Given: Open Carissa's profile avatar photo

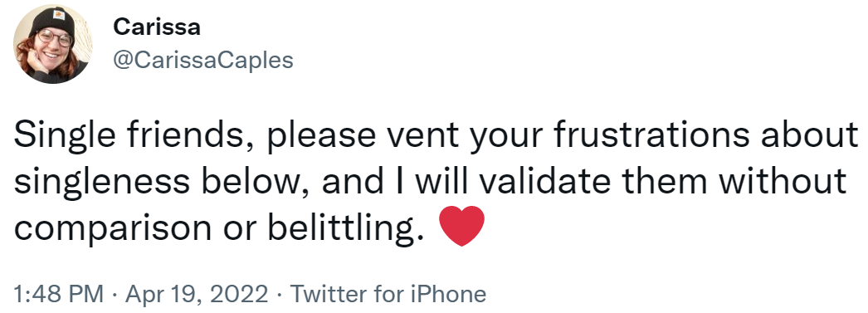Looking at the screenshot, I should [x=53, y=45].
